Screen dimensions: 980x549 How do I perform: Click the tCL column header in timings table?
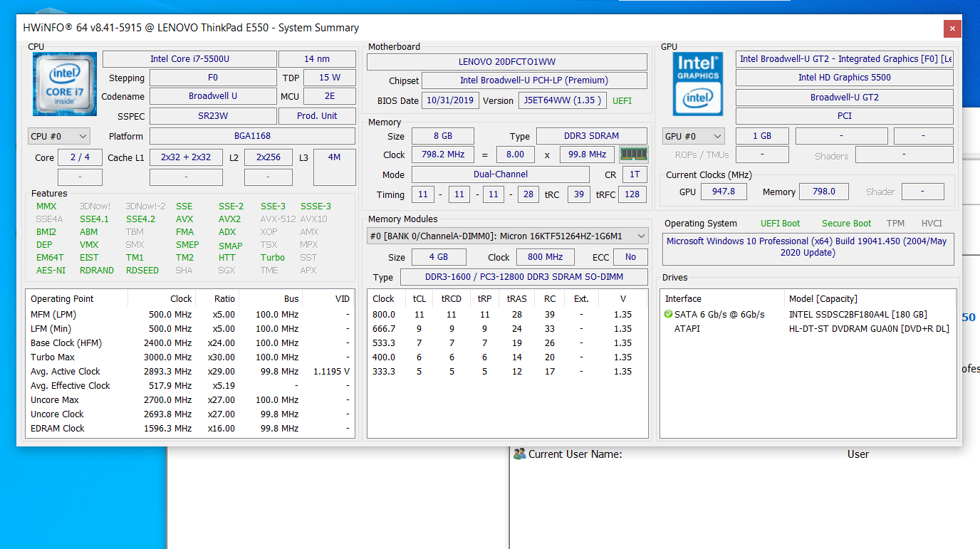[x=419, y=299]
